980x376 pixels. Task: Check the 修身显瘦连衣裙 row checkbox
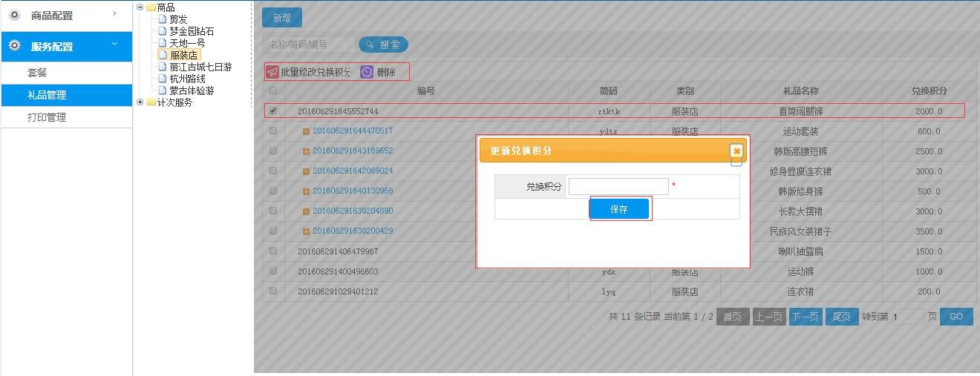click(x=273, y=171)
